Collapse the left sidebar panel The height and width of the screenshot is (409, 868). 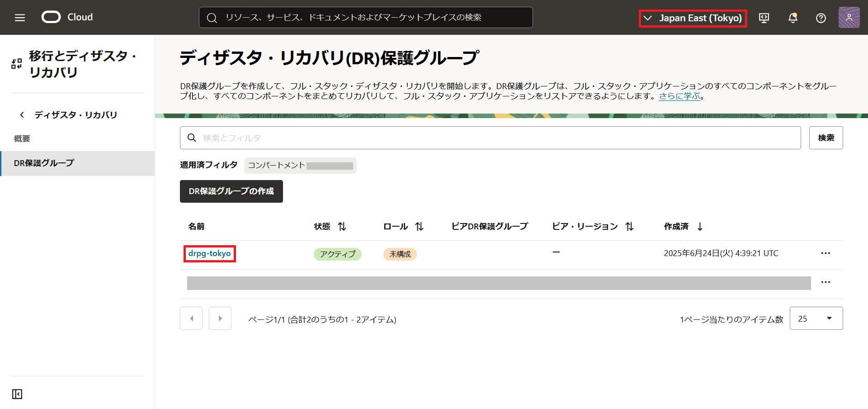click(17, 394)
